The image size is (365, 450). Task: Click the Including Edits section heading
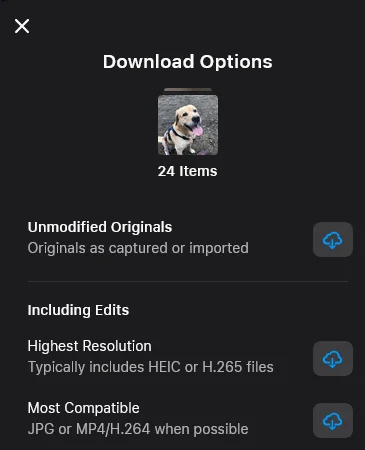point(78,310)
